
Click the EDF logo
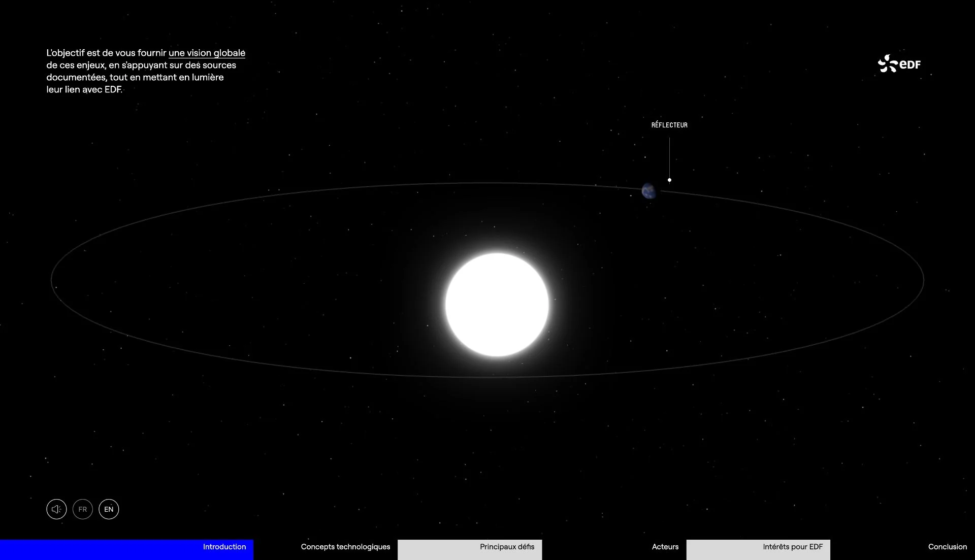(899, 64)
